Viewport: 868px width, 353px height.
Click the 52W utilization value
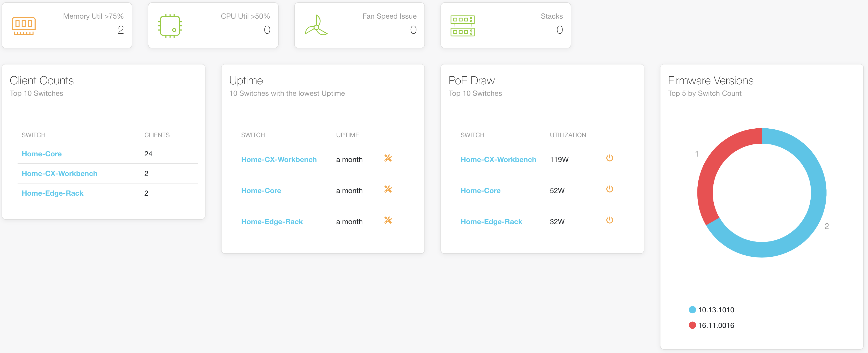pyautogui.click(x=557, y=191)
